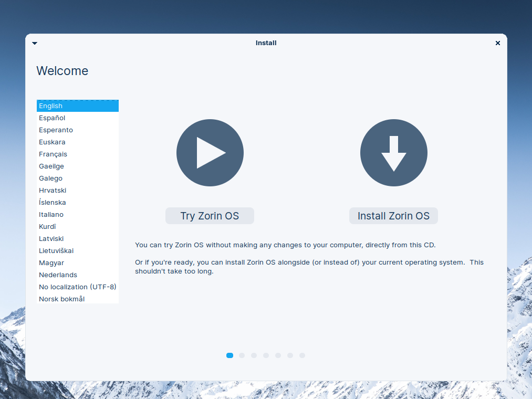Click the Try Zorin OS button
Image resolution: width=532 pixels, height=399 pixels.
coord(210,216)
